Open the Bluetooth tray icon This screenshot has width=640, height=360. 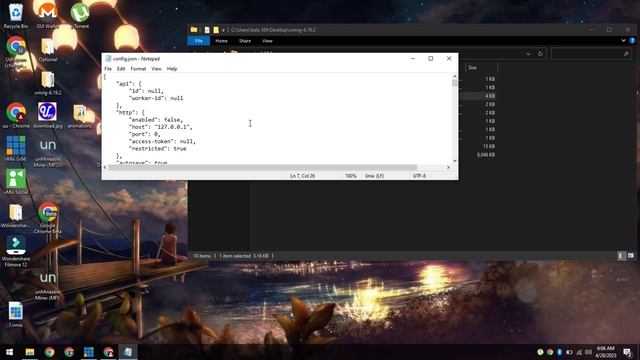coord(560,352)
